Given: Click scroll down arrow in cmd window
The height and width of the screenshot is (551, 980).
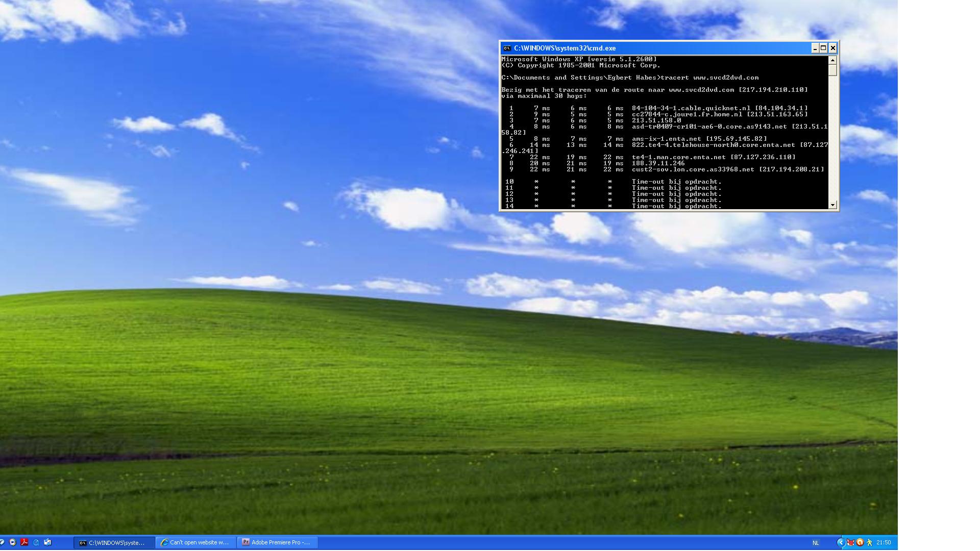Looking at the screenshot, I should click(833, 205).
